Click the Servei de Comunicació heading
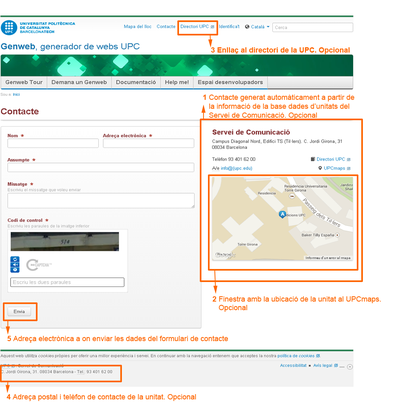 pos(251,132)
